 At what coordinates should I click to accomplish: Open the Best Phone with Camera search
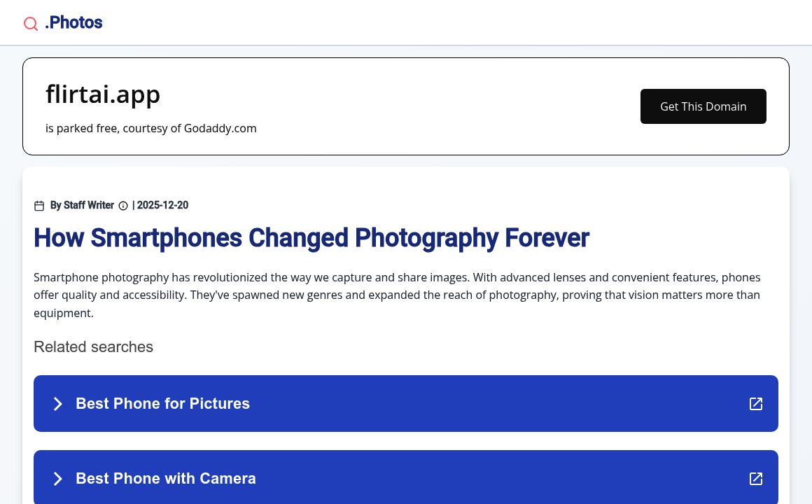166,479
